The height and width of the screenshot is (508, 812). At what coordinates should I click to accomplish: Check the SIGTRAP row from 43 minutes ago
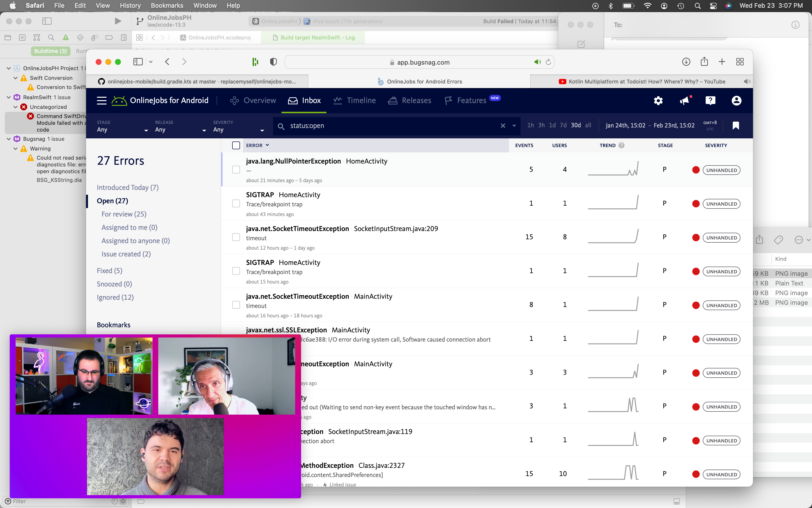[x=236, y=204]
